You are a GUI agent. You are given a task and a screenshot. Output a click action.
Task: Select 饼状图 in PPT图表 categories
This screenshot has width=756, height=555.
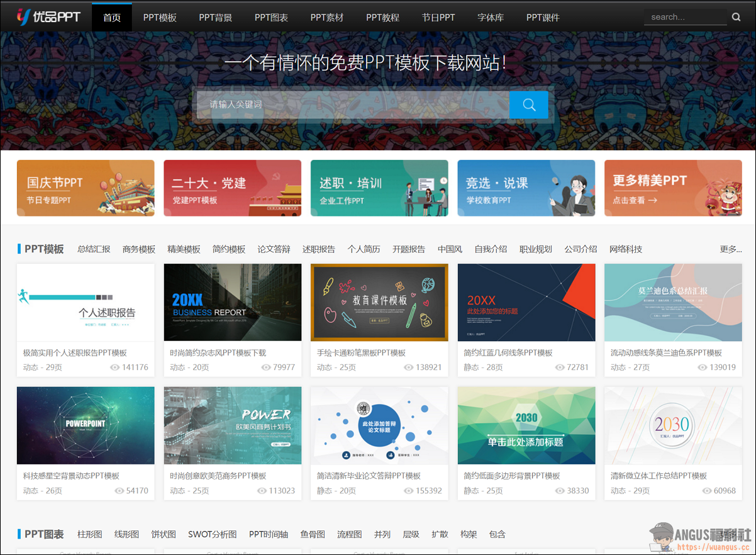click(x=164, y=534)
